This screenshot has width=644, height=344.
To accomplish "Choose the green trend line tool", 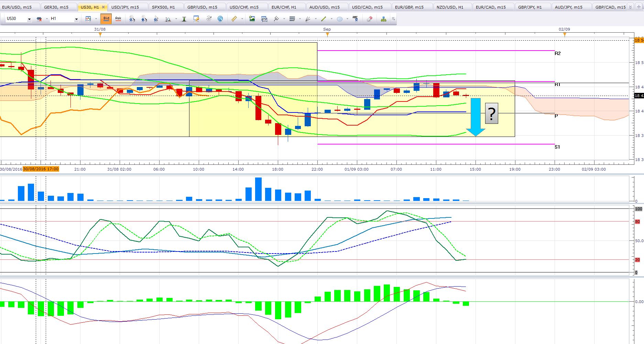I will 324,19.
